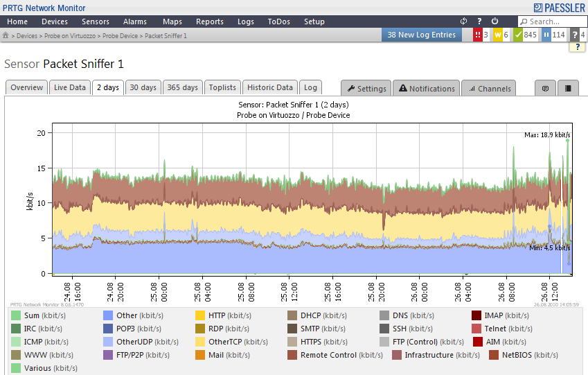This screenshot has height=375, width=588.
Task: Click Probe Device breadcrumb link
Action: coord(120,35)
